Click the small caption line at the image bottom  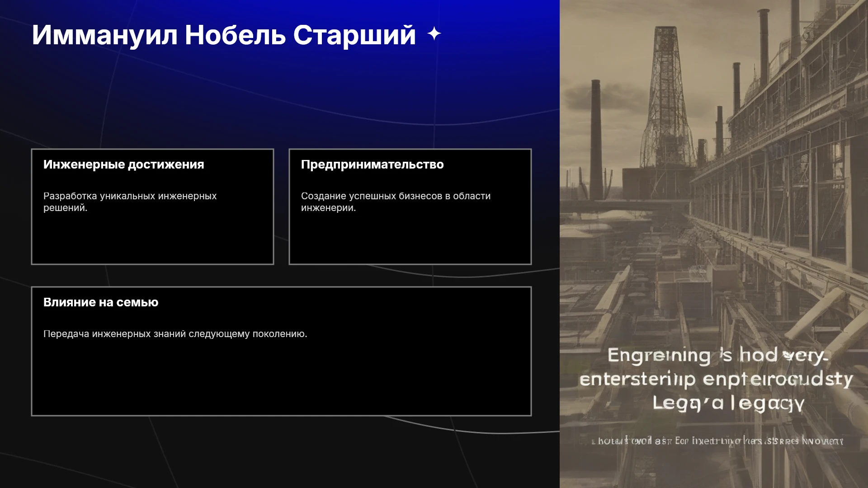pos(717,441)
